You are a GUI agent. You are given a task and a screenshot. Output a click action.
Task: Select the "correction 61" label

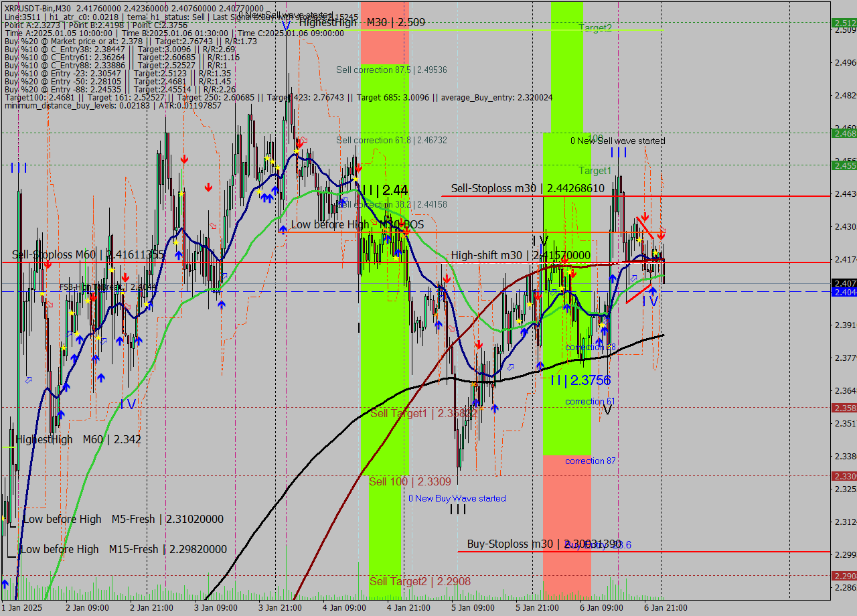coord(590,401)
